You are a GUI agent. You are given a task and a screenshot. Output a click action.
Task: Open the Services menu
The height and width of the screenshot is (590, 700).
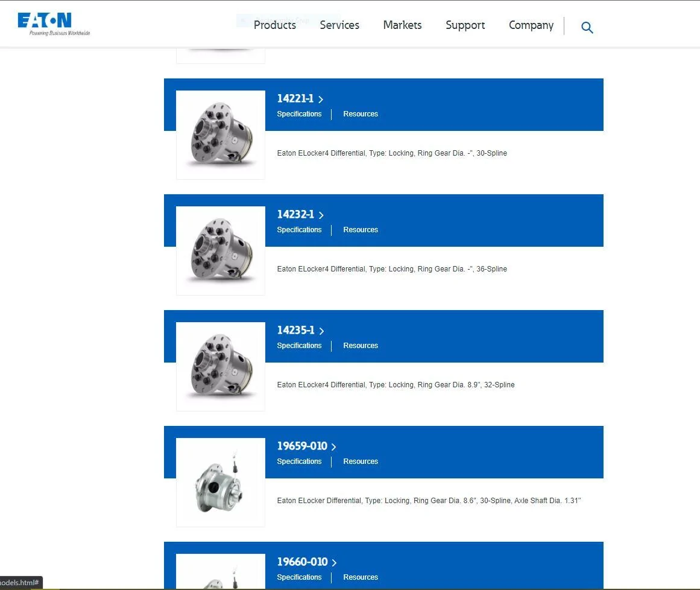(339, 25)
